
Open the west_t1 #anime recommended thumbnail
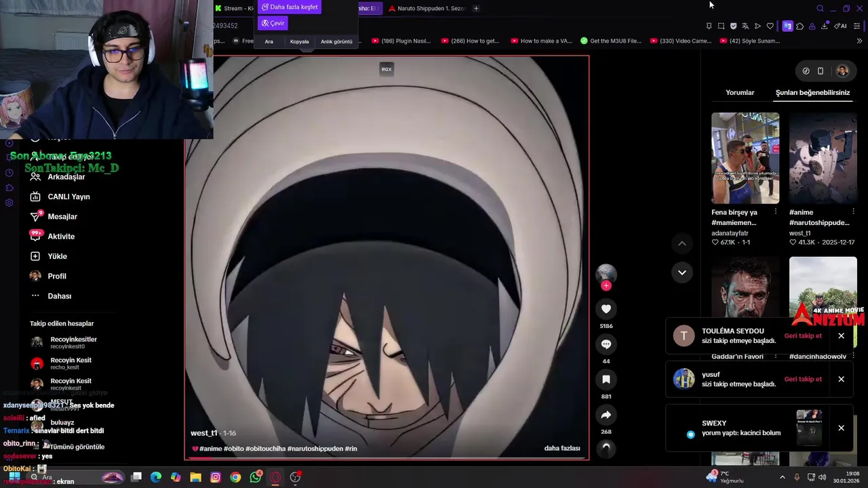[x=823, y=158]
